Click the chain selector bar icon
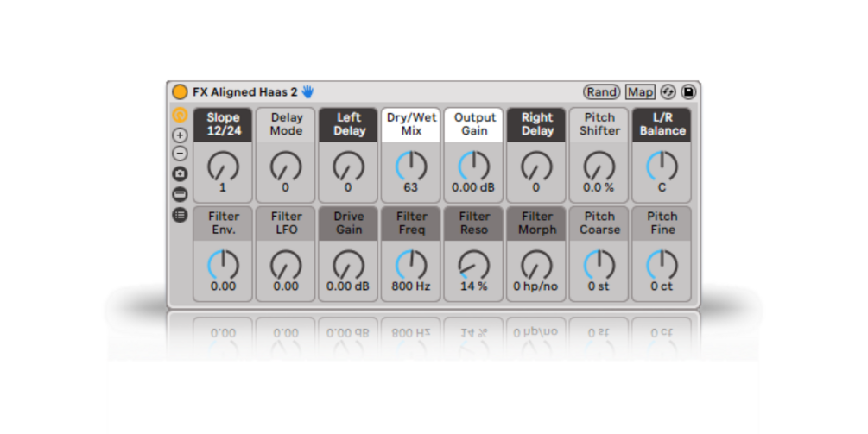Image resolution: width=868 pixels, height=434 pixels. click(x=180, y=194)
